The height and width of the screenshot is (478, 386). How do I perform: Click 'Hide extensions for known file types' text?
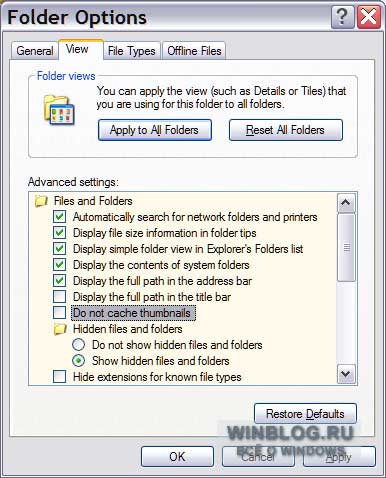click(157, 377)
